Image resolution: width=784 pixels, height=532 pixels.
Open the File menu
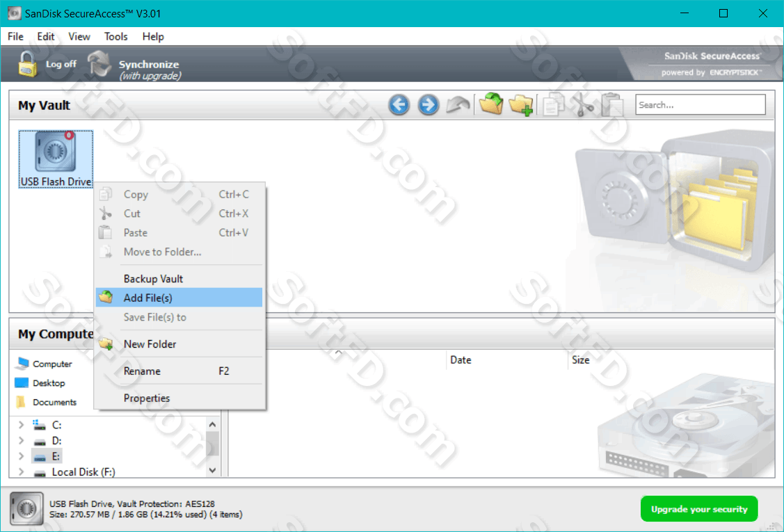click(x=15, y=36)
